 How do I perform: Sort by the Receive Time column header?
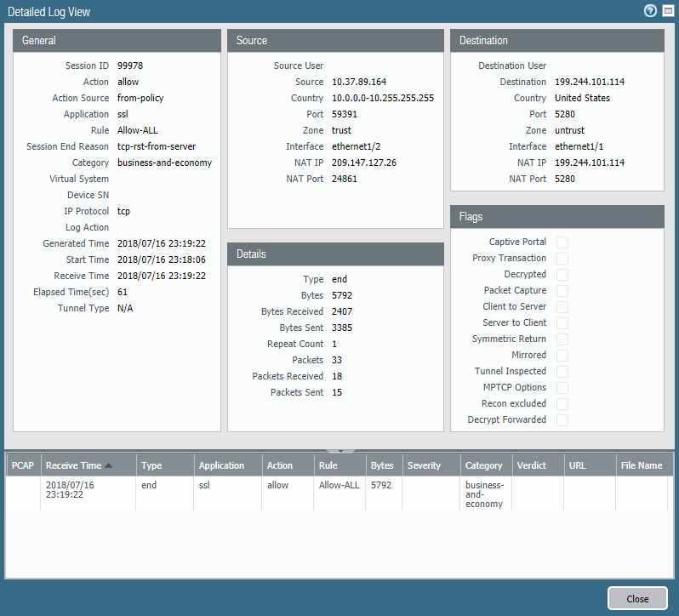pyautogui.click(x=78, y=465)
